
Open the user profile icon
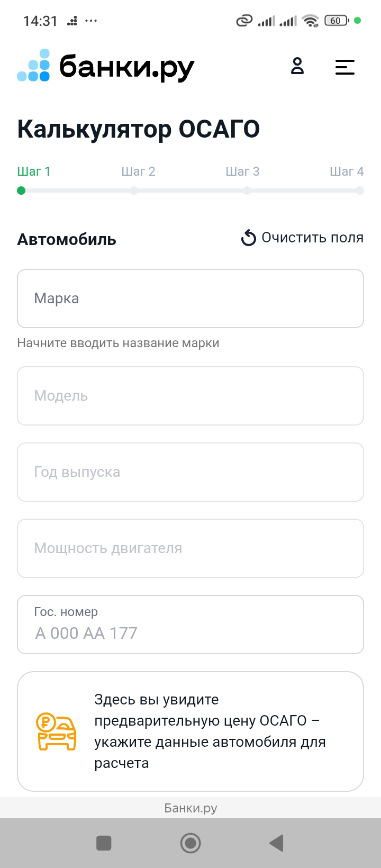(x=297, y=66)
